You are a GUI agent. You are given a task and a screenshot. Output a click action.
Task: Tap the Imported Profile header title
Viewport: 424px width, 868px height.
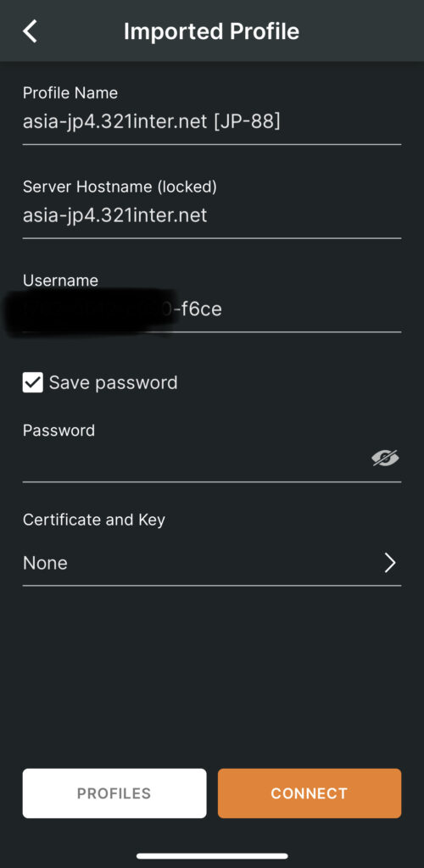coord(211,31)
